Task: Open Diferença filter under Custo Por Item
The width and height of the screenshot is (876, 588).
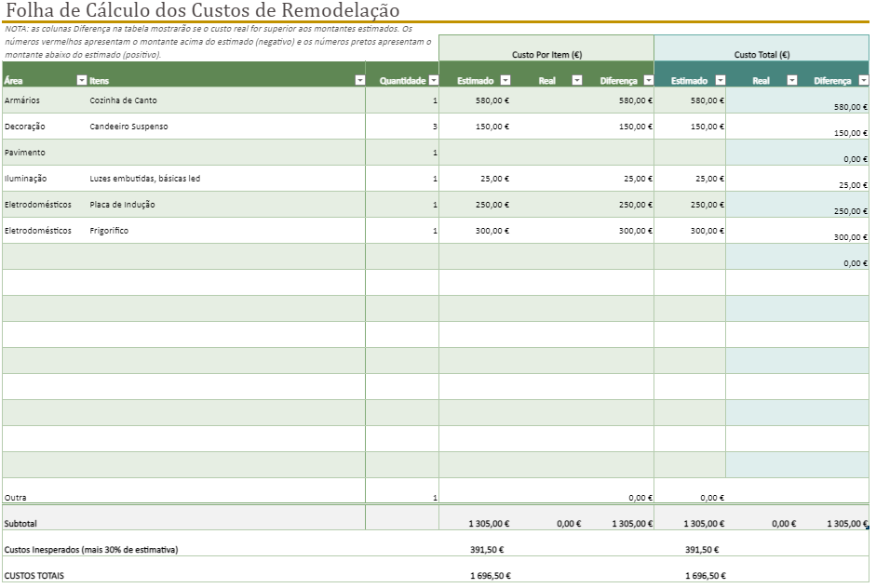Action: pos(649,80)
